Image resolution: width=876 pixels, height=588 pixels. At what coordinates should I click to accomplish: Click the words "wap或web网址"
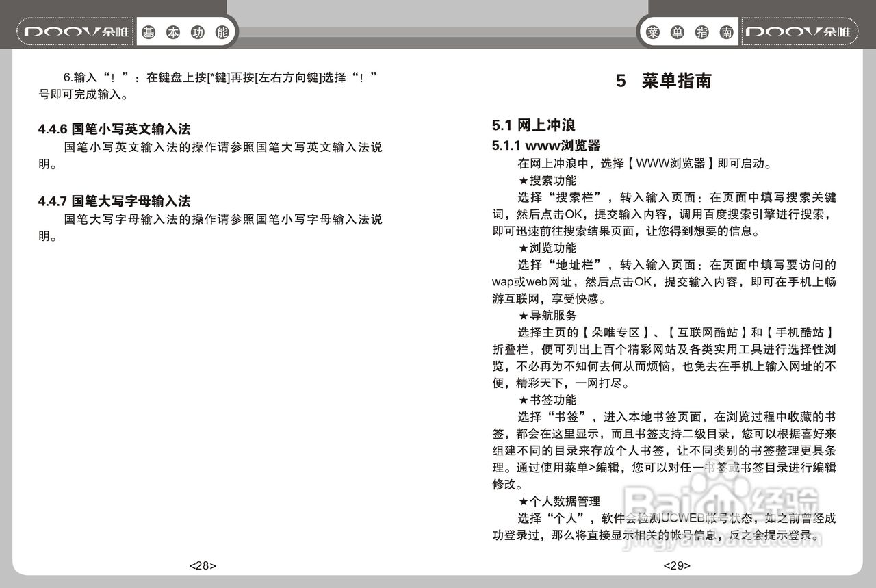pos(531,282)
